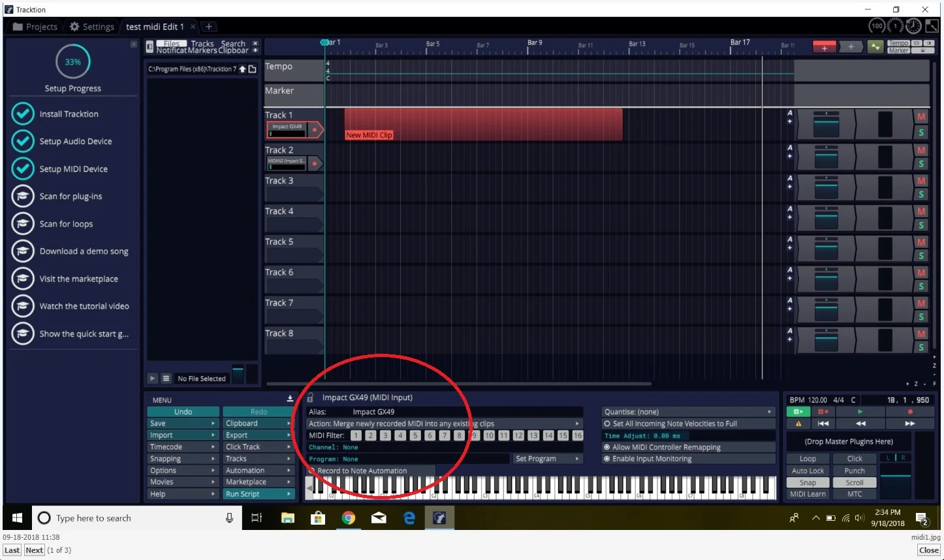Open the Quantise dropdown
This screenshot has height=560, width=944.
[x=687, y=412]
